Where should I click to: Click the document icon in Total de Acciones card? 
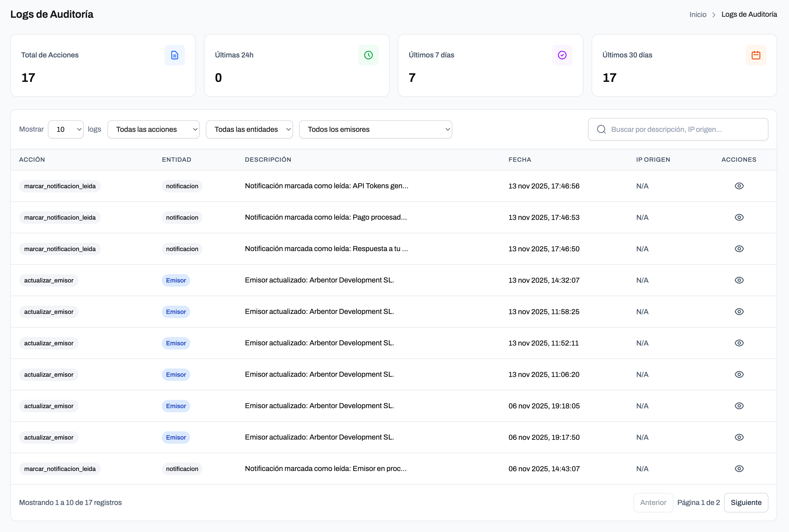pos(174,55)
